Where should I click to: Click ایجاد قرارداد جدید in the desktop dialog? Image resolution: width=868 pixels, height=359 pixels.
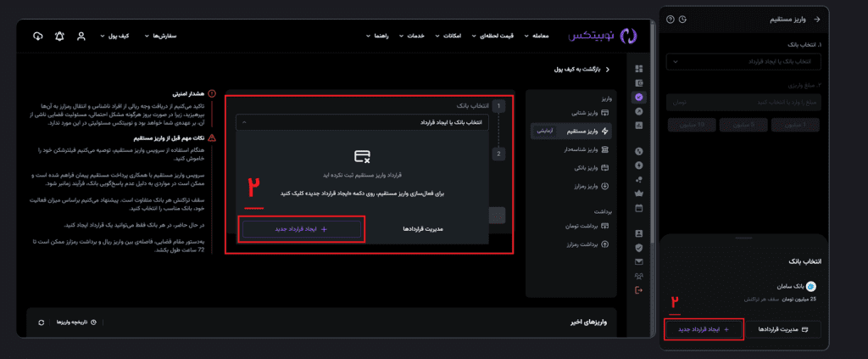pos(302,229)
